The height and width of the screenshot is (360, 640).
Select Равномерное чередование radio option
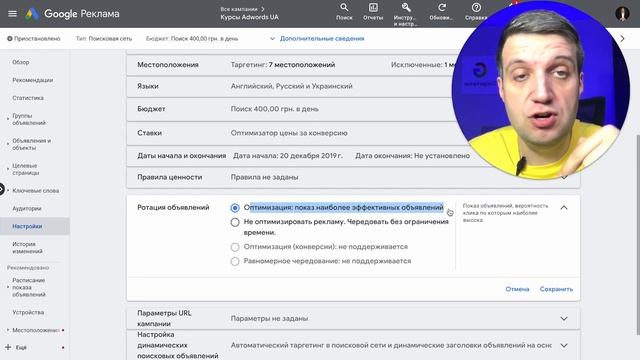pyautogui.click(x=235, y=261)
